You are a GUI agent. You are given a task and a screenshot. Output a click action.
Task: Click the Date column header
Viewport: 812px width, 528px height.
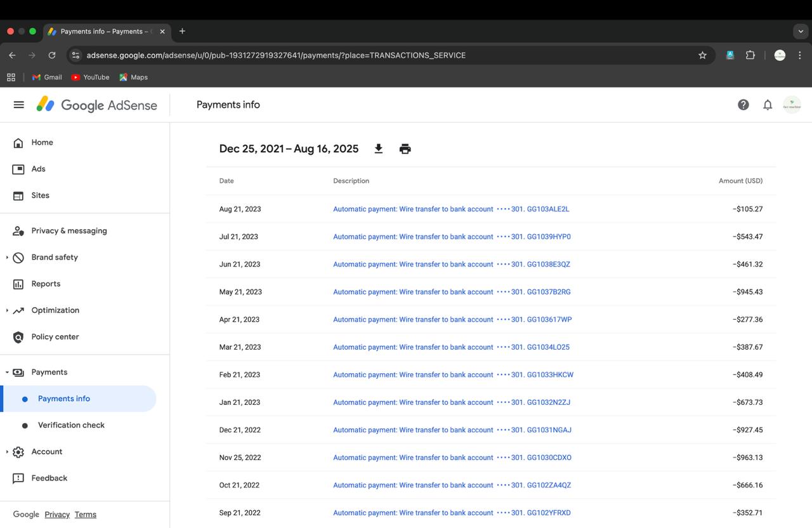point(226,181)
